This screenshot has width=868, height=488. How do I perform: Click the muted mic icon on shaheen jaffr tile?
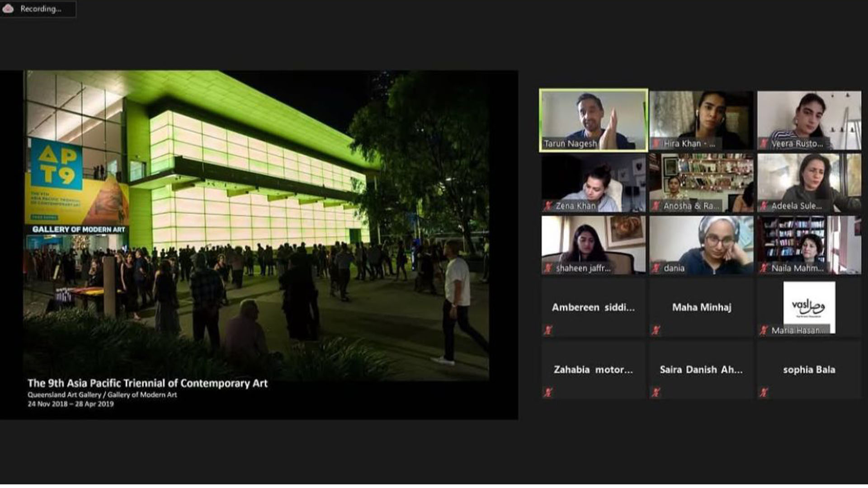(548, 268)
